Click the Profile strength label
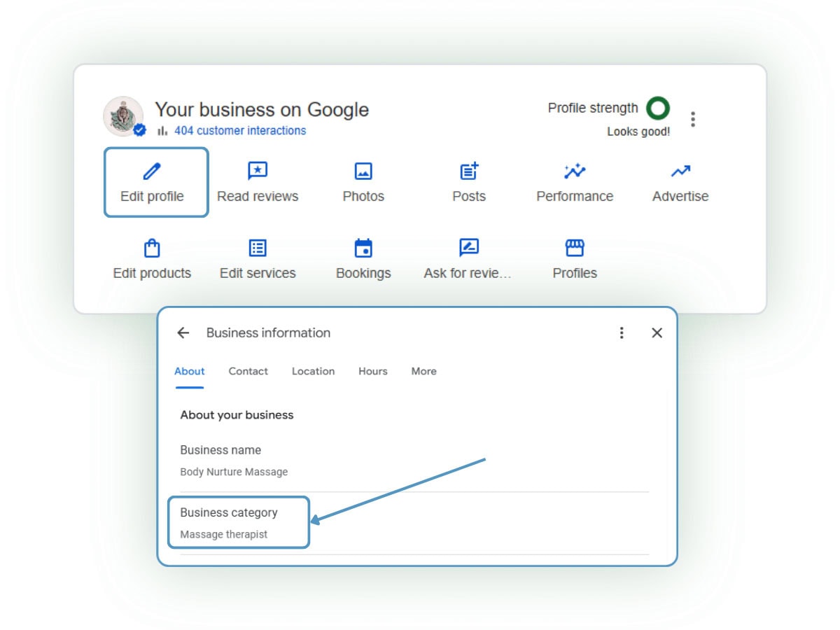The width and height of the screenshot is (840, 630). (593, 108)
